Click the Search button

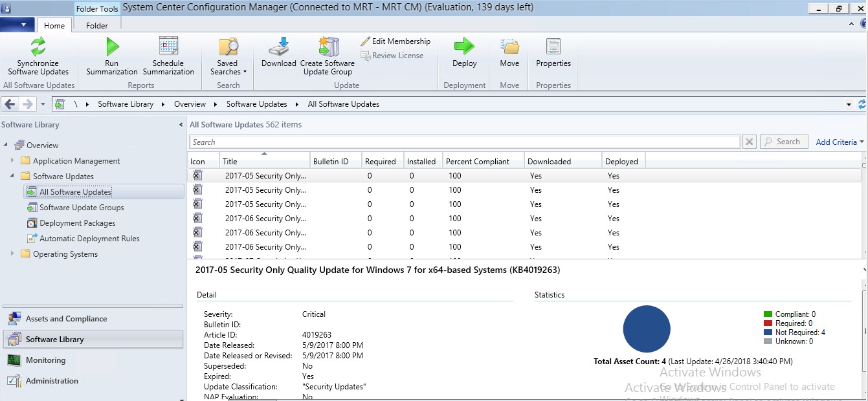[x=783, y=142]
